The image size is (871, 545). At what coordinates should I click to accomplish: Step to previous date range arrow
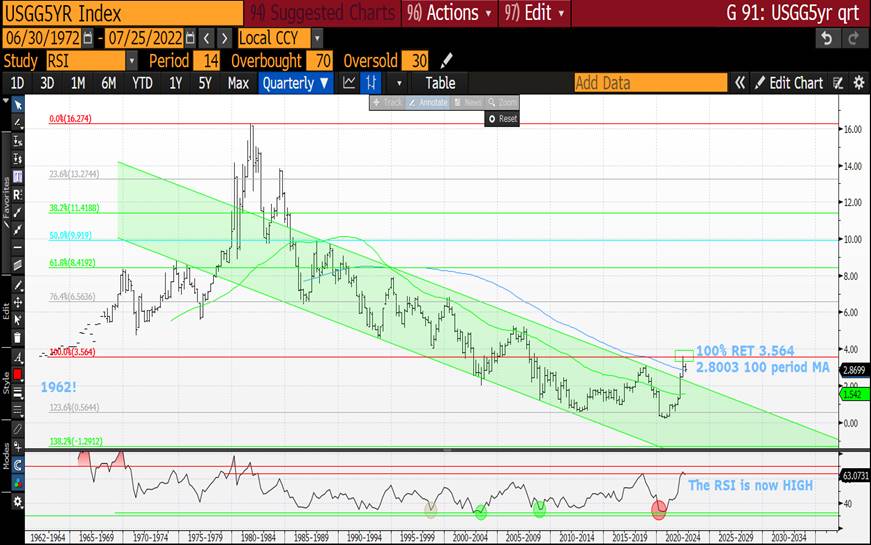[x=207, y=38]
